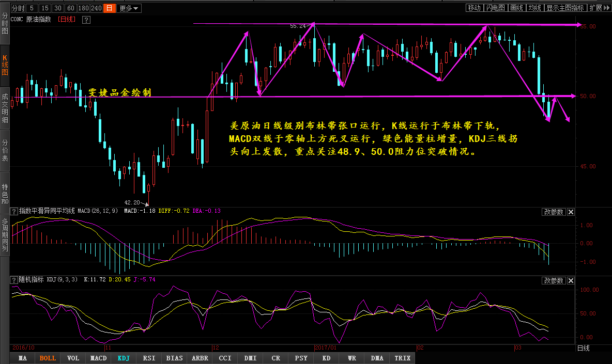The width and height of the screenshot is (612, 364).
Task: Open the MACD indicator help question-mark icon
Action: [14, 211]
